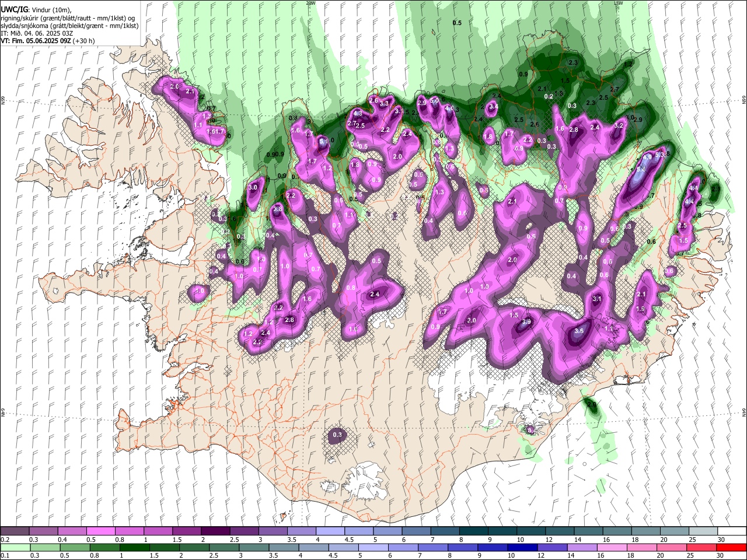The image size is (747, 560).
Task: Pick the darkest green 1 swatch in bottom legend row
Action: (x=134, y=547)
